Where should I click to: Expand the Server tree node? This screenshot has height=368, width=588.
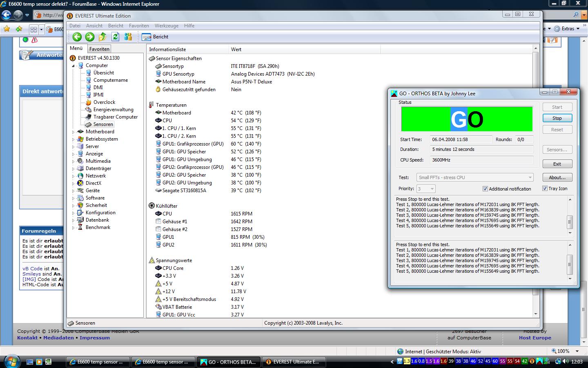point(73,147)
